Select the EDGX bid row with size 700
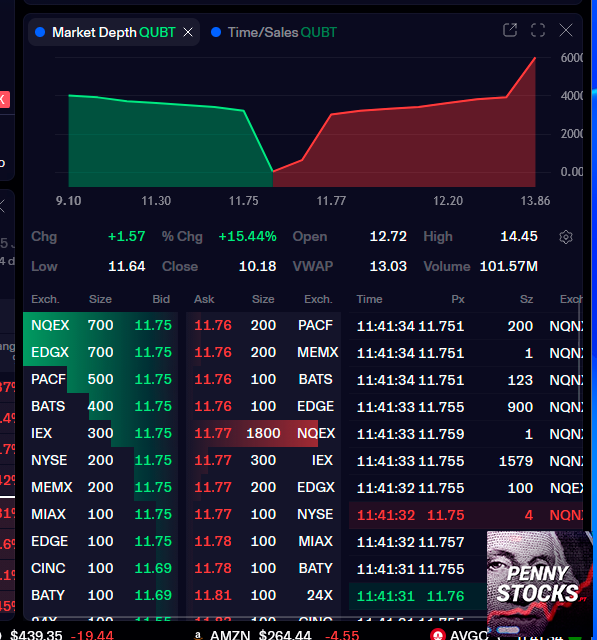The image size is (597, 640). pos(101,352)
